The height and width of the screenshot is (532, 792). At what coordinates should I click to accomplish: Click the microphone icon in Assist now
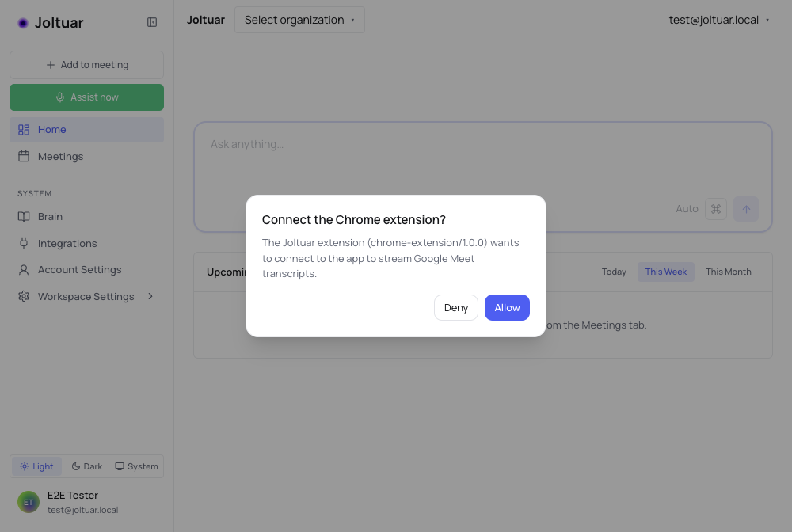tap(60, 97)
